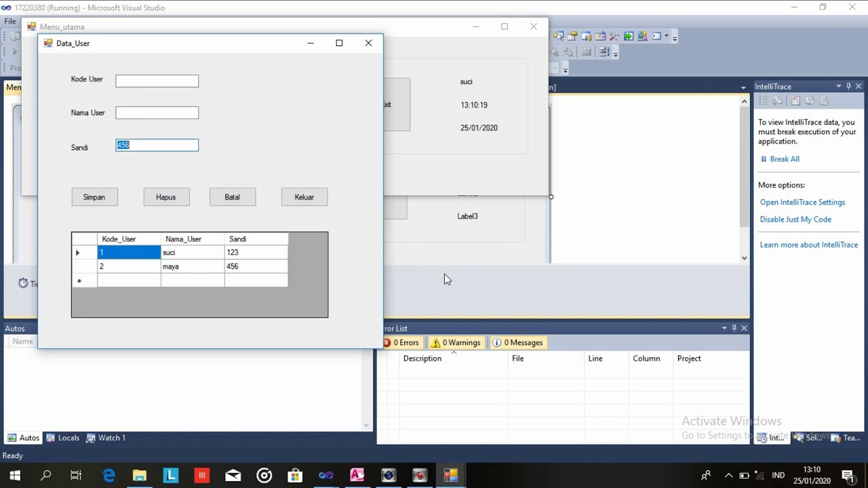Open Access from the taskbar

coord(357,476)
